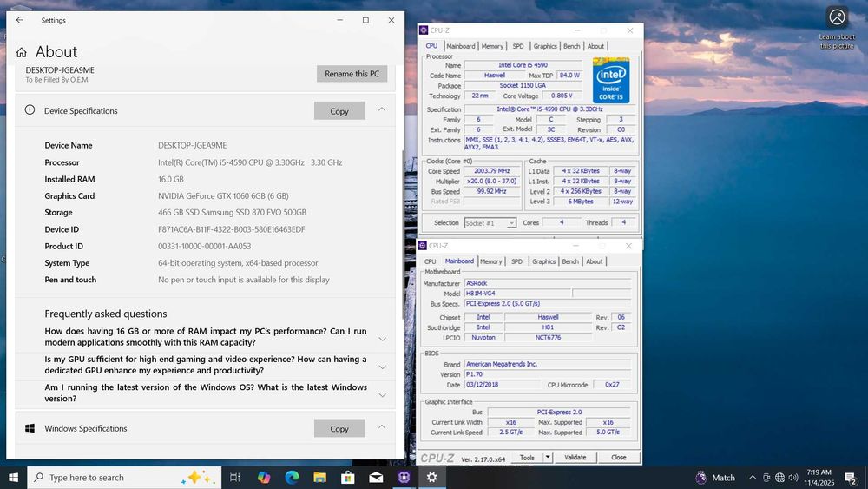868x489 pixels.
Task: Open the notification center icon
Action: pyautogui.click(x=851, y=478)
